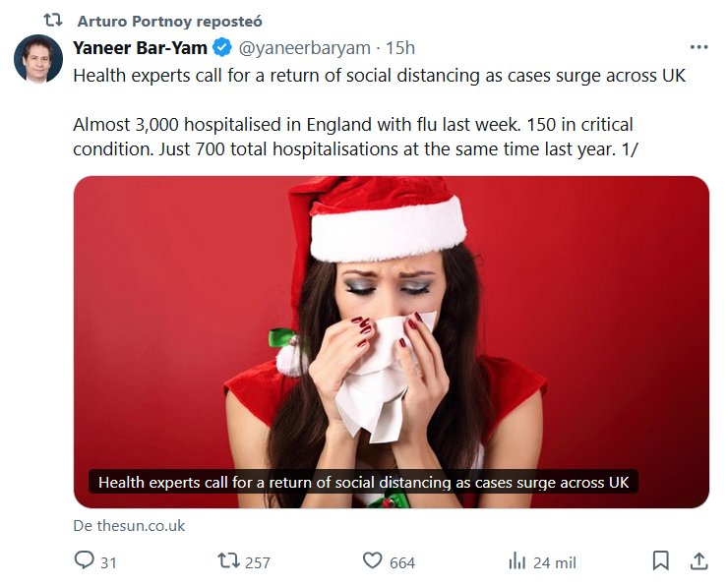Click the reply speech bubble icon
The height and width of the screenshot is (586, 728).
pyautogui.click(x=84, y=561)
